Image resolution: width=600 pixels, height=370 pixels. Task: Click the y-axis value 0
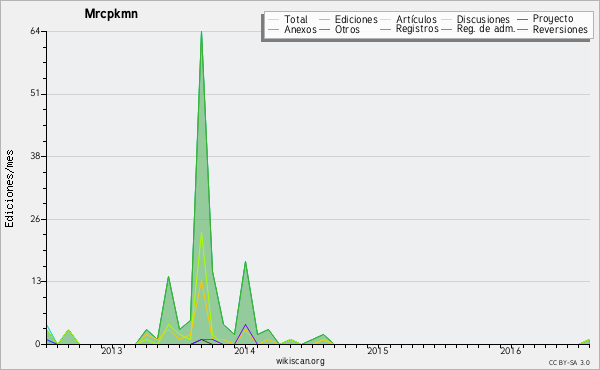pyautogui.click(x=38, y=344)
